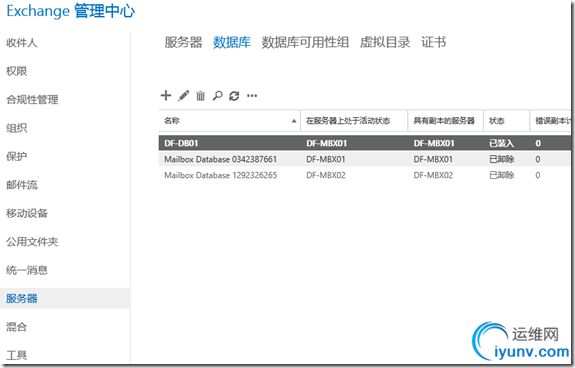
Task: Switch to 服务器 tab
Action: [183, 42]
